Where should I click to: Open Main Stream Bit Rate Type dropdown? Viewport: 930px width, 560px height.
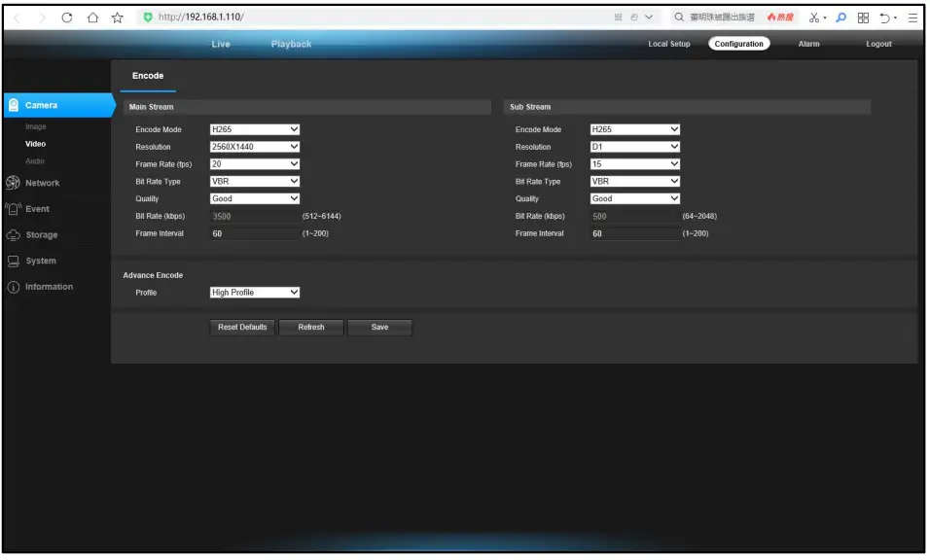pyautogui.click(x=255, y=181)
